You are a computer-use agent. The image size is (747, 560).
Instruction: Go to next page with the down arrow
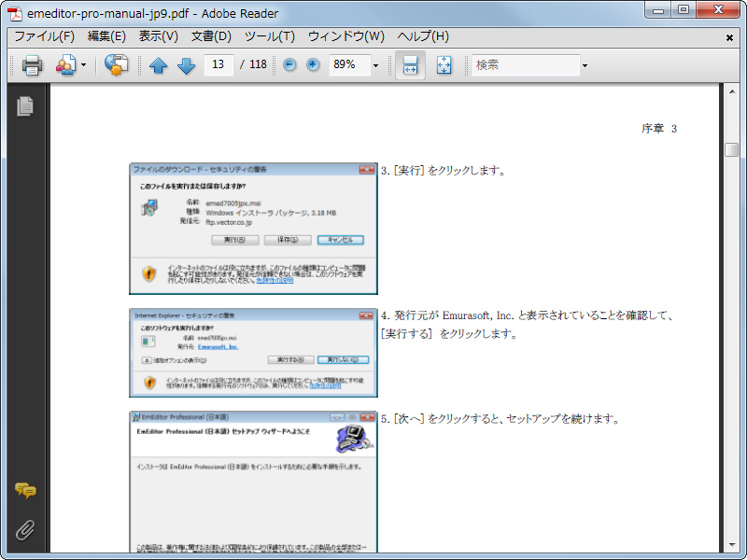tap(184, 65)
